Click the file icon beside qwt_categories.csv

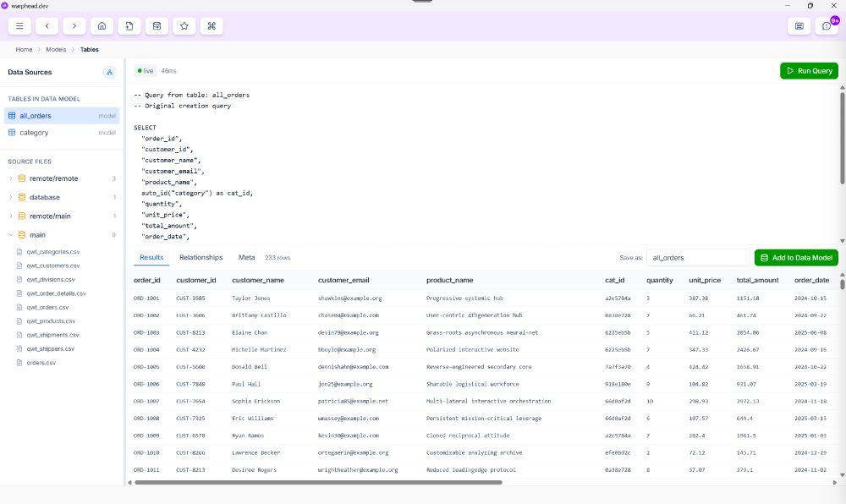tap(19, 252)
